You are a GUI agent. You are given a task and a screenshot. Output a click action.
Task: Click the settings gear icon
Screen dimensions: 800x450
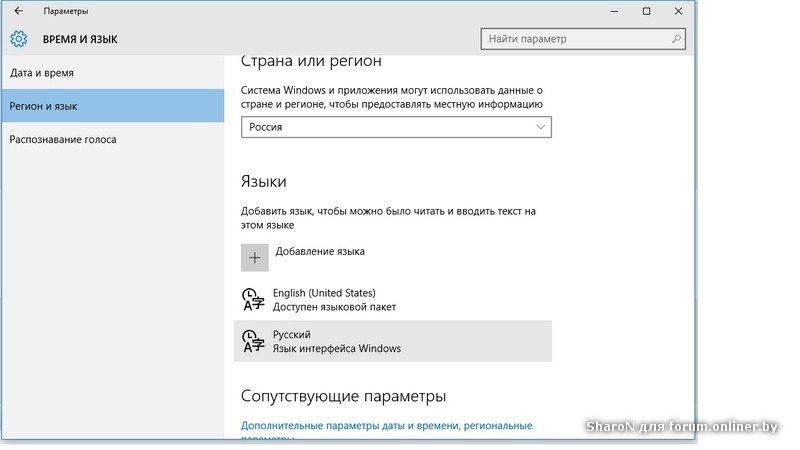click(19, 39)
